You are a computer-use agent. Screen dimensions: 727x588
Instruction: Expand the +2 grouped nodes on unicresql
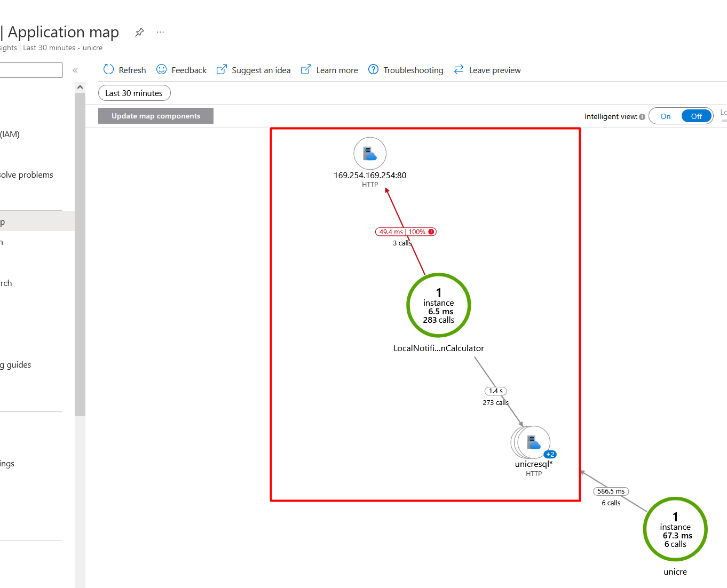550,454
